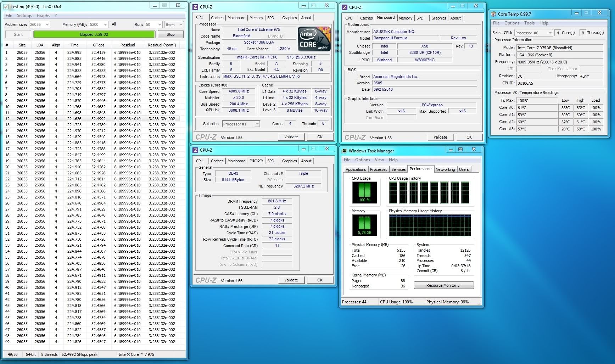Click the DRAM Frequency 801.8 MHz value
This screenshot has height=364, width=615.
pos(277,201)
